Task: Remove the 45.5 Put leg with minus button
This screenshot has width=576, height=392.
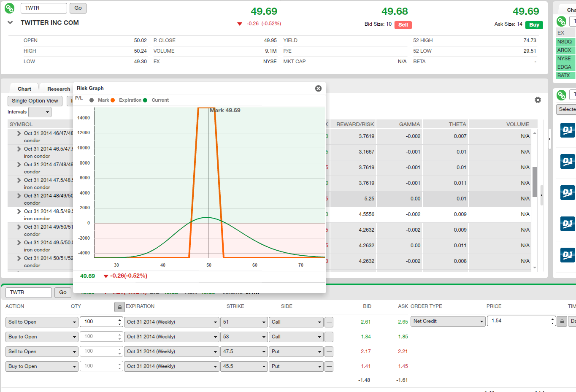Action: (x=329, y=366)
